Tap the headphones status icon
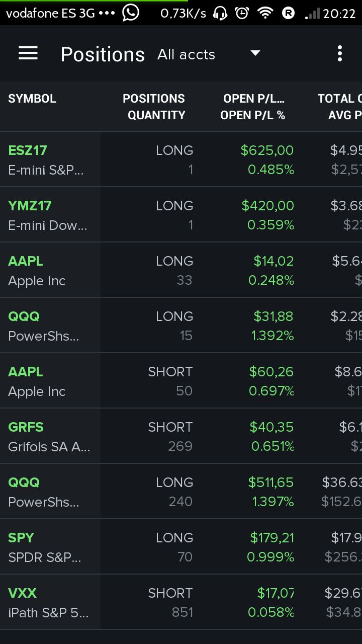Viewport: 362px width, 644px height. 220,13
